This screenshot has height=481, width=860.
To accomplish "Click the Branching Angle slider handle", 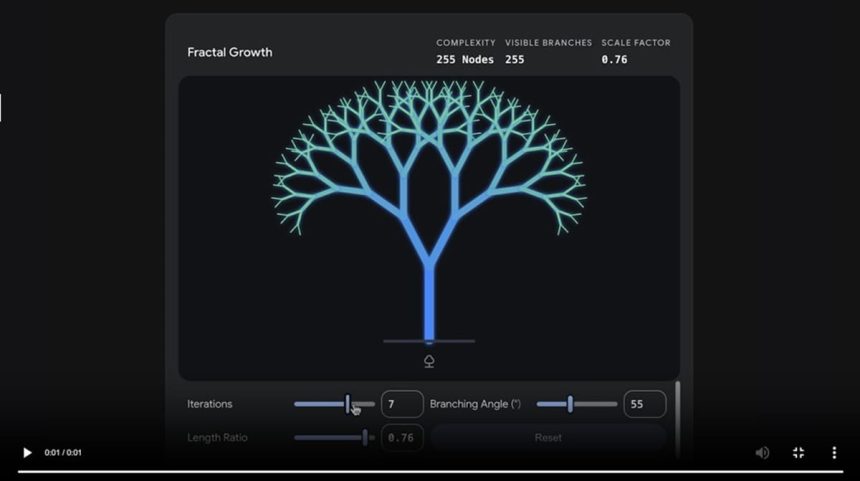I will point(570,404).
